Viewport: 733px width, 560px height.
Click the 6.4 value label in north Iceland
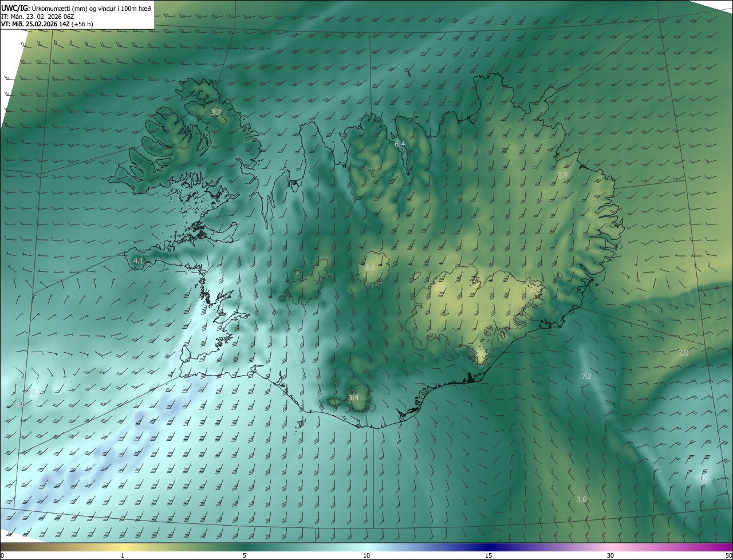click(x=400, y=144)
